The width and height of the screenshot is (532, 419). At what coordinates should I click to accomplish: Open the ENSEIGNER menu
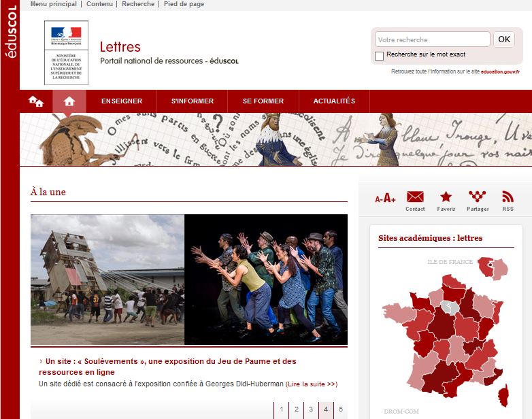(x=122, y=101)
